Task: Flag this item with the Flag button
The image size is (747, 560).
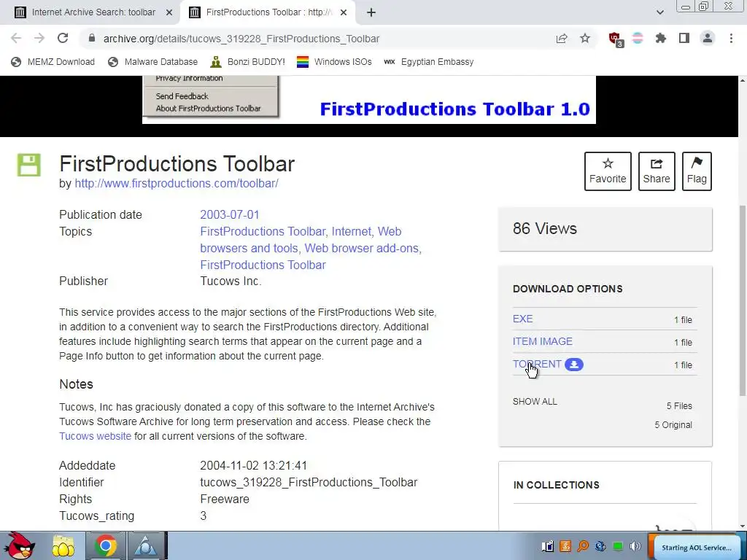Action: [697, 171]
